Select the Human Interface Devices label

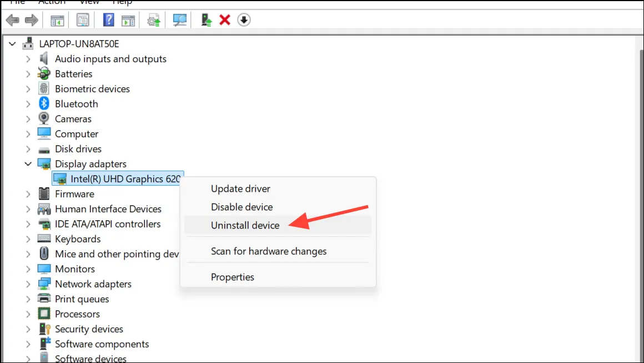click(x=108, y=209)
